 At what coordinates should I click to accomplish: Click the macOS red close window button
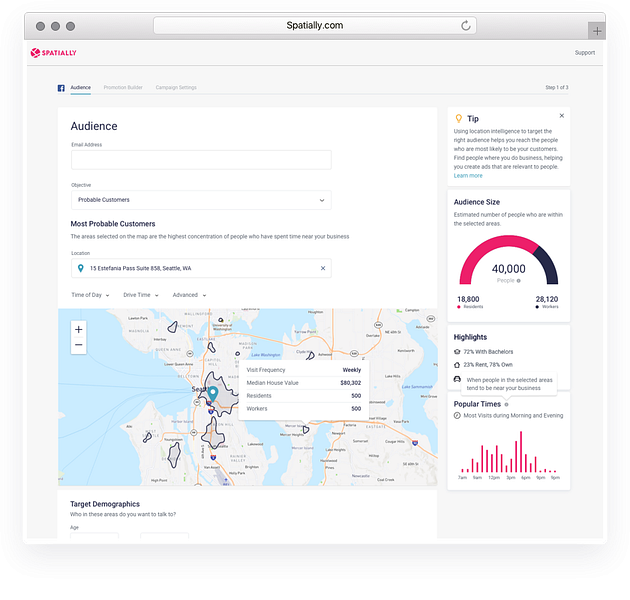pos(40,26)
